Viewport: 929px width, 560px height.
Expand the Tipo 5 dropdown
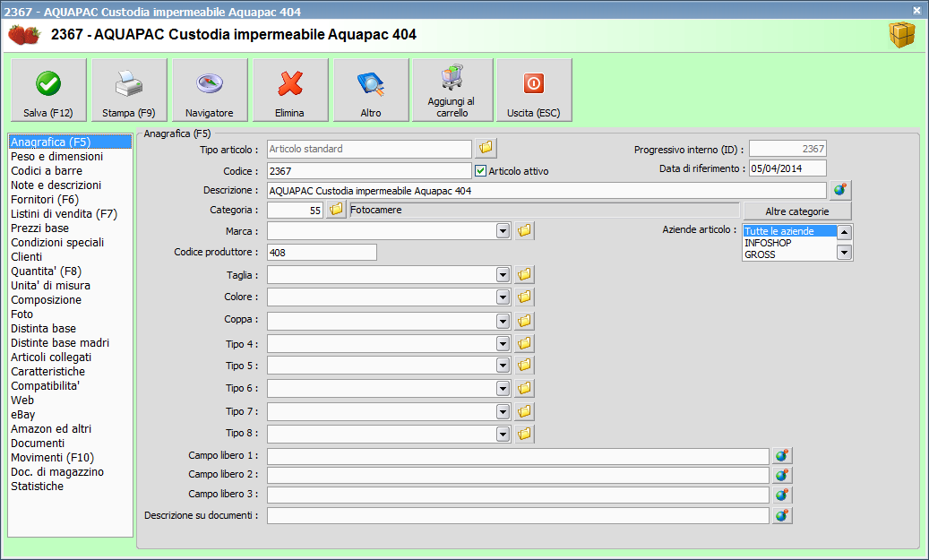tap(503, 365)
